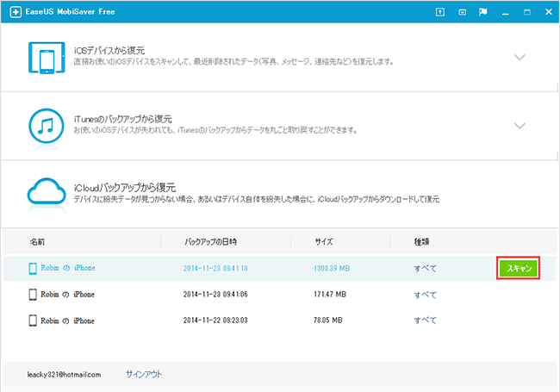Click the サイズ column header

(x=324, y=242)
